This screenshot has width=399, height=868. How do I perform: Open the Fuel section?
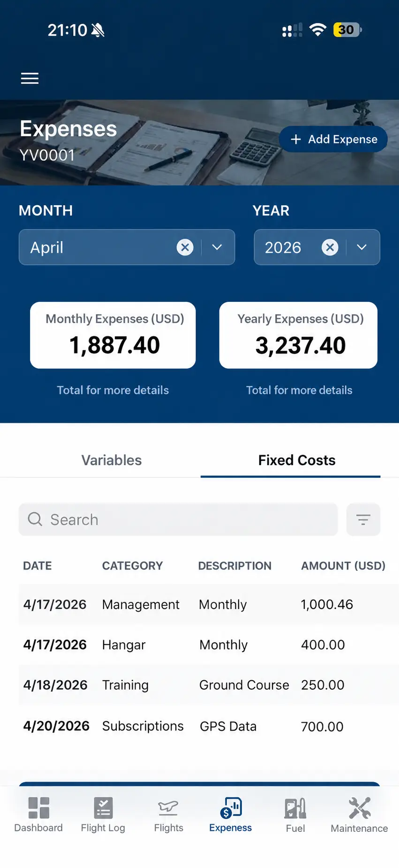295,815
